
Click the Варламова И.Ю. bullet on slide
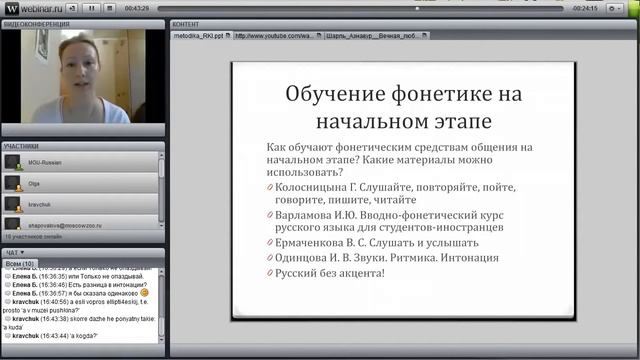tap(386, 221)
